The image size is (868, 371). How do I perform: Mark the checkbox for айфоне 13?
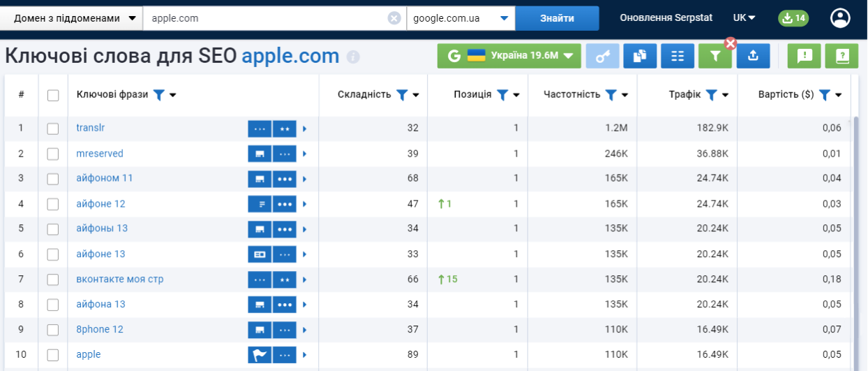click(x=53, y=254)
